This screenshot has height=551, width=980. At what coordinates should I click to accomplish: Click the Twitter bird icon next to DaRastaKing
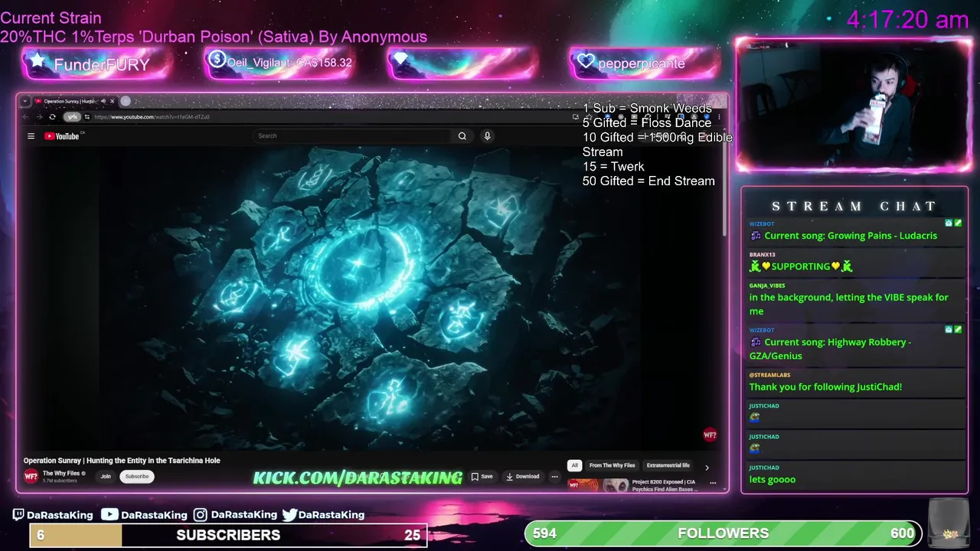click(x=289, y=515)
